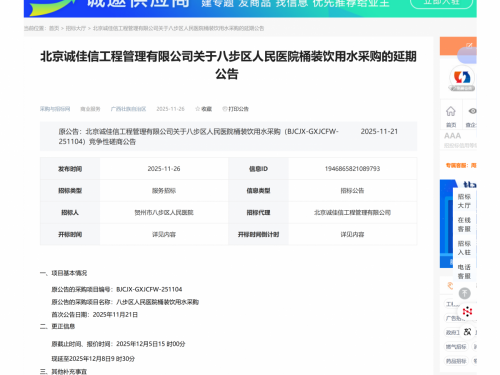Click the 政府工 tag in the sidebar

[453, 332]
